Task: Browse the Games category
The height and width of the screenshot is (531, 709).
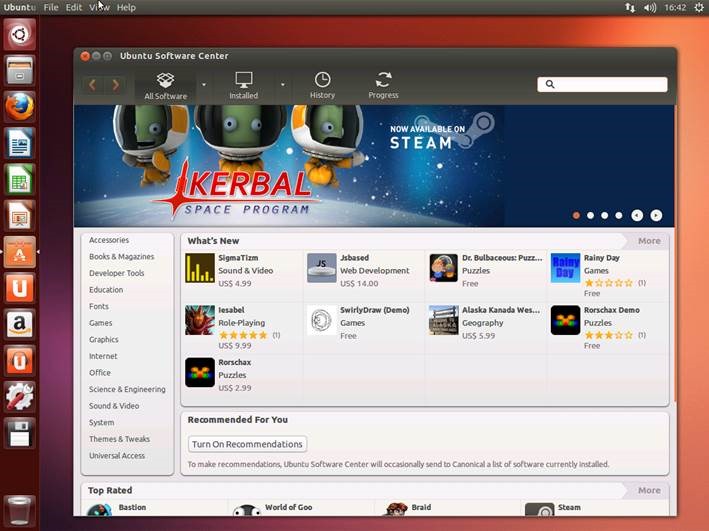Action: click(100, 323)
